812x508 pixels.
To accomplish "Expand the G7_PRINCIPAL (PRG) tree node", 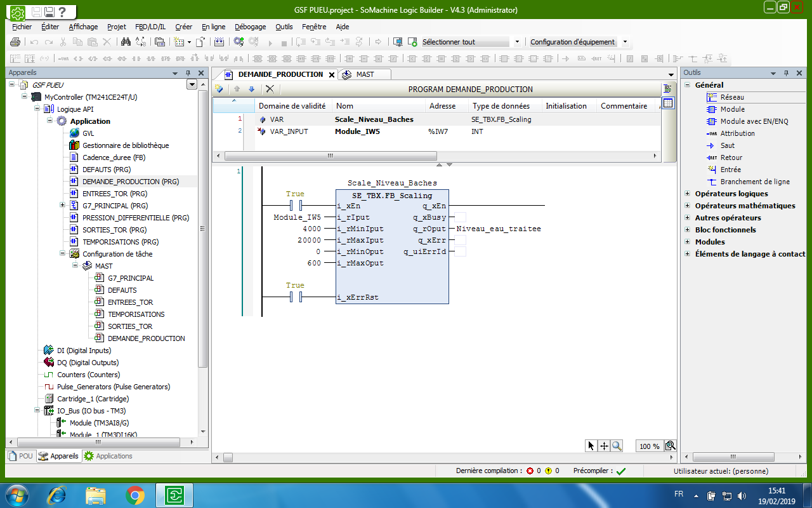I will point(62,206).
